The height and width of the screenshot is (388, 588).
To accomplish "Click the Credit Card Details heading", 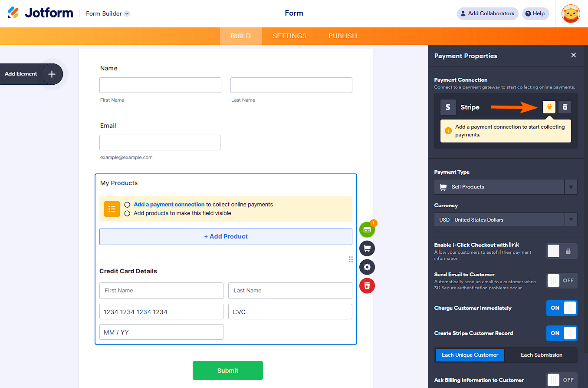I will click(x=128, y=271).
